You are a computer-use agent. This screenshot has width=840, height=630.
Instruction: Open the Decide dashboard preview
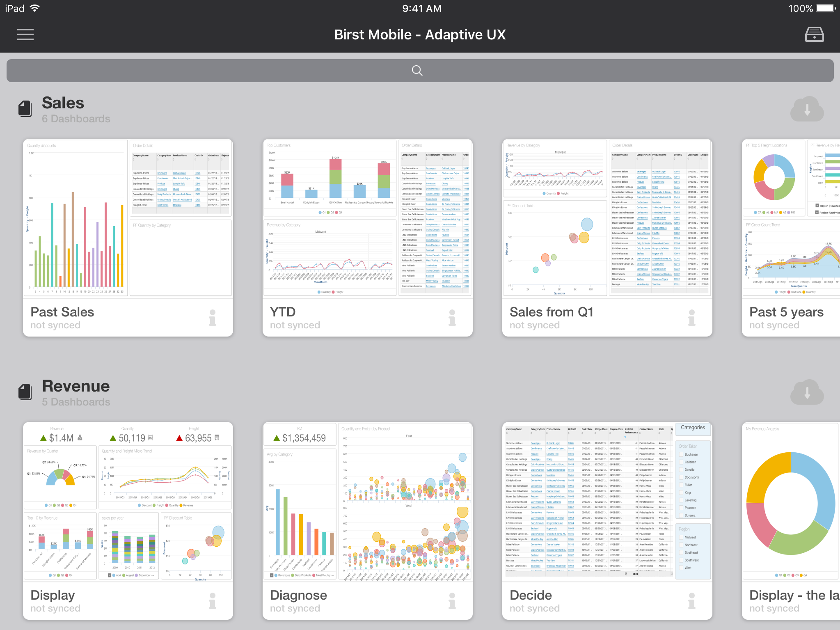point(607,501)
